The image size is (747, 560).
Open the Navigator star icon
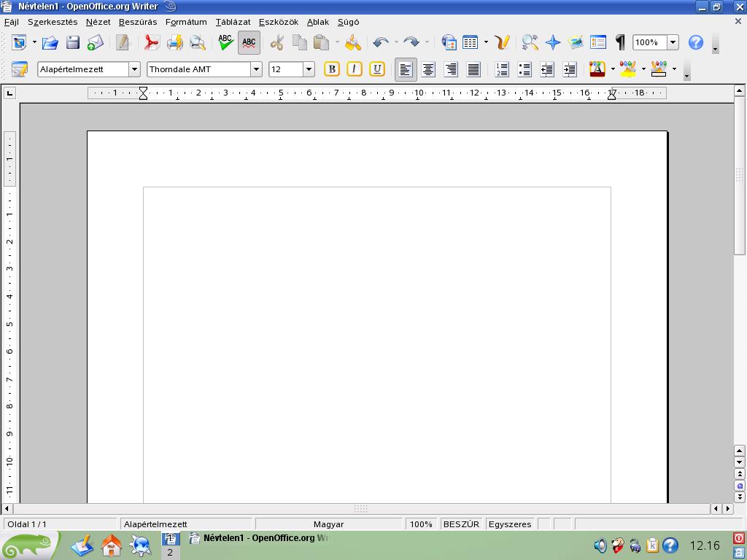click(x=553, y=42)
